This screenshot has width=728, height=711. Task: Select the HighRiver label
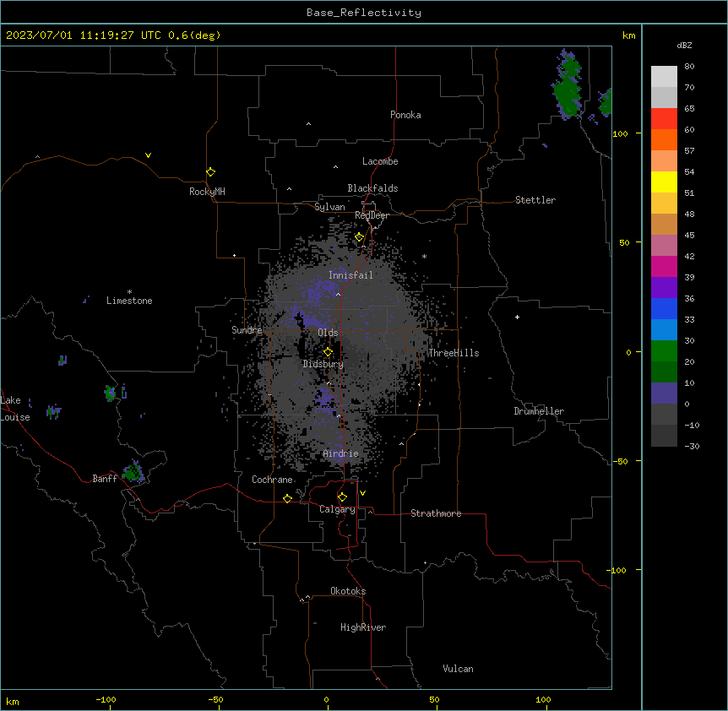363,627
